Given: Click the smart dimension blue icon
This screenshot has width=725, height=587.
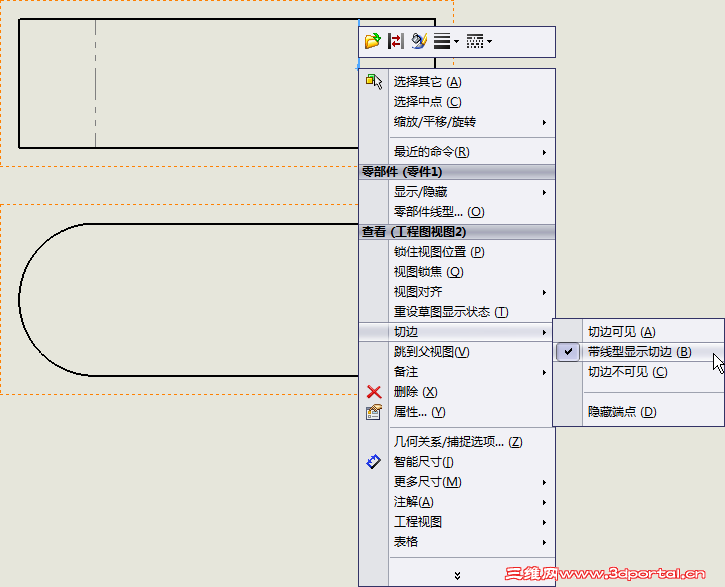Looking at the screenshot, I should pos(374,461).
